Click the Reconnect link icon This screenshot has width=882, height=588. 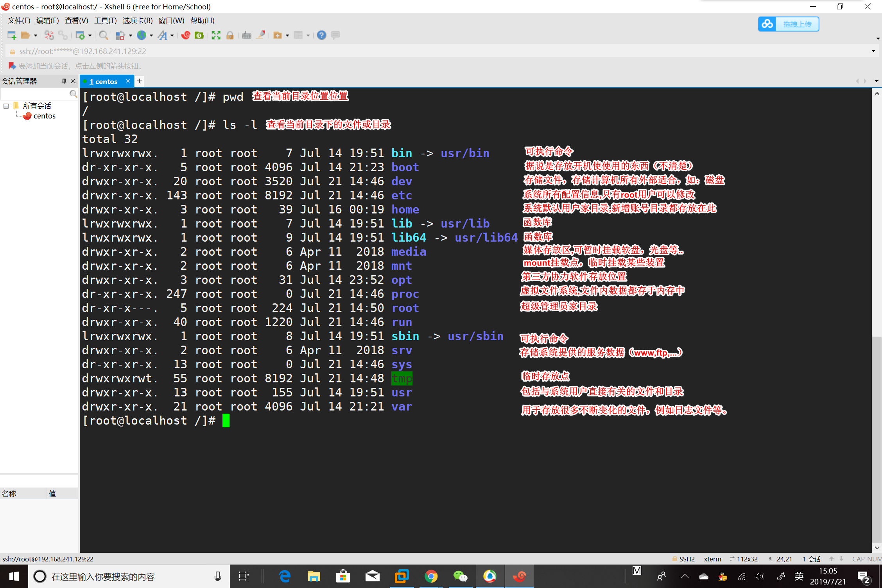tap(63, 36)
